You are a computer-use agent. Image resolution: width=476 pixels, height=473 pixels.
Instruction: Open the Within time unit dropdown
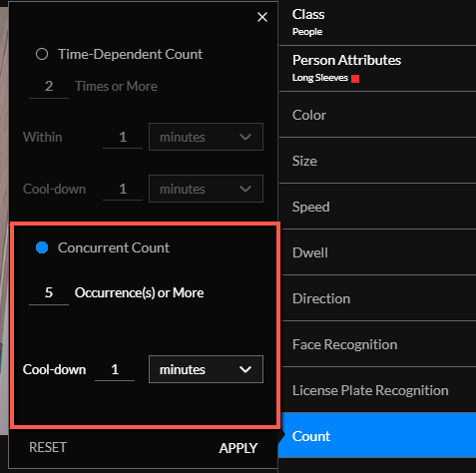tap(206, 137)
